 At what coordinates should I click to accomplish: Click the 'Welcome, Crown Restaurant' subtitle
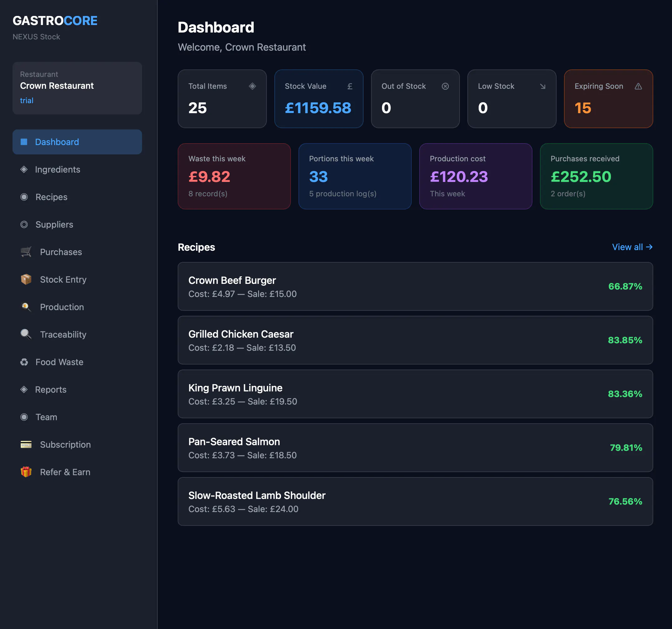pyautogui.click(x=242, y=47)
